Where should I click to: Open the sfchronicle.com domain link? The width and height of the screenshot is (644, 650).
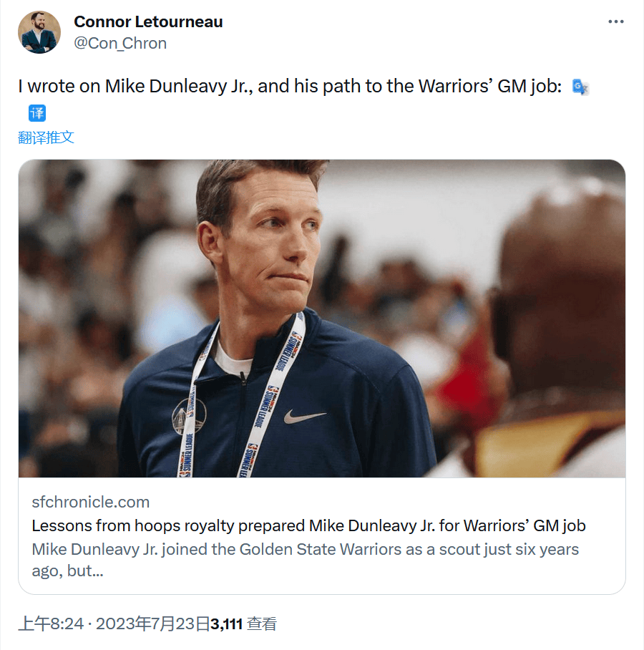(90, 501)
